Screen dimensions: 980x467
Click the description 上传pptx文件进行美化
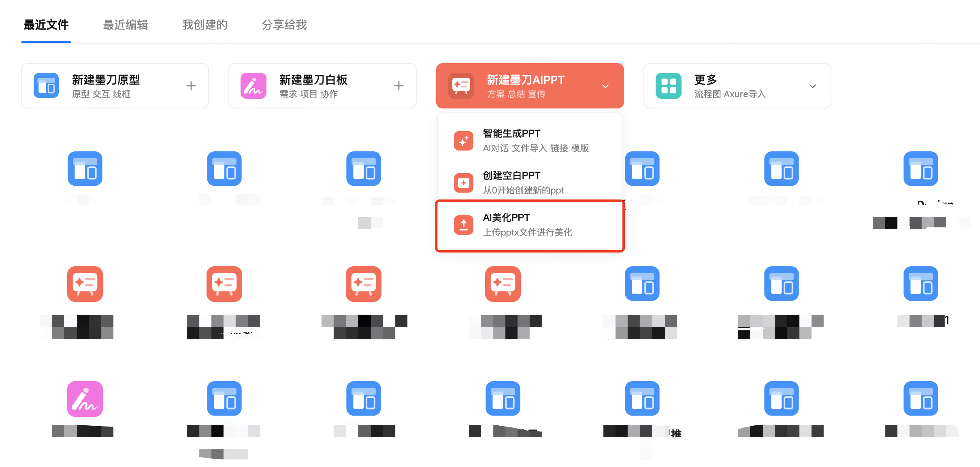[x=528, y=232]
